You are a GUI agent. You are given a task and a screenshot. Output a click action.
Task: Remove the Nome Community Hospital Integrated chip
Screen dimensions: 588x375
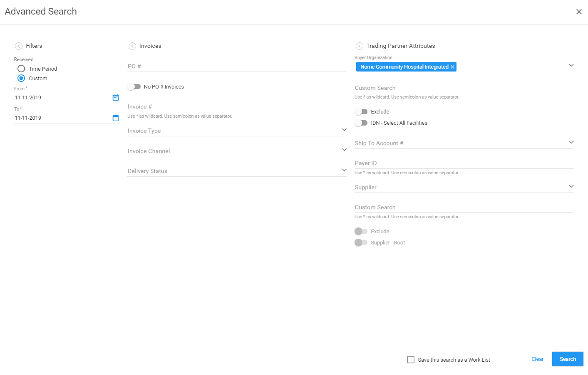tap(452, 67)
